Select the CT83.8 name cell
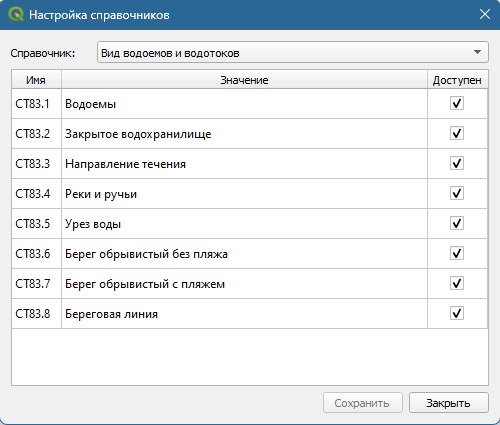This screenshot has height=425, width=500. [x=37, y=314]
